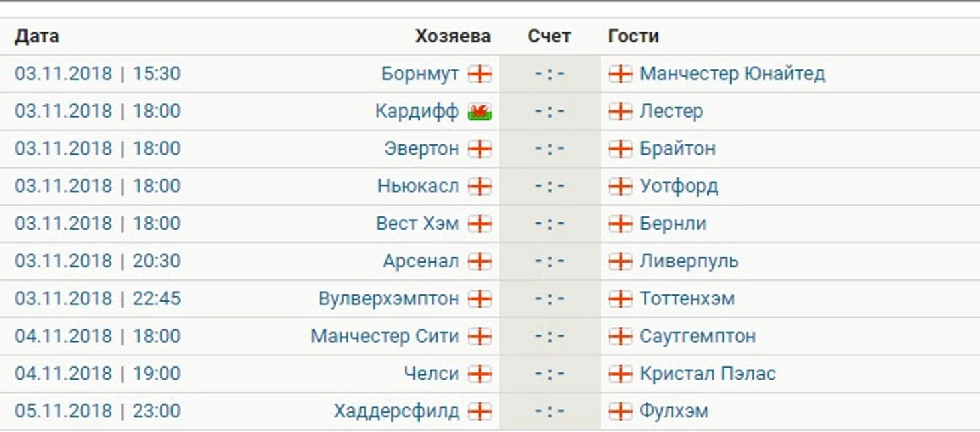The image size is (980, 432).
Task: Open the Манчестер Сити team link
Action: (385, 336)
